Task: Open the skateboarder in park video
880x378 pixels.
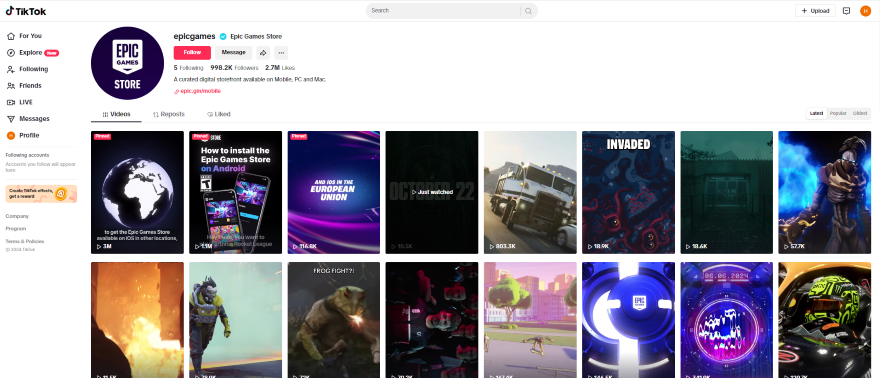Action: (530, 320)
